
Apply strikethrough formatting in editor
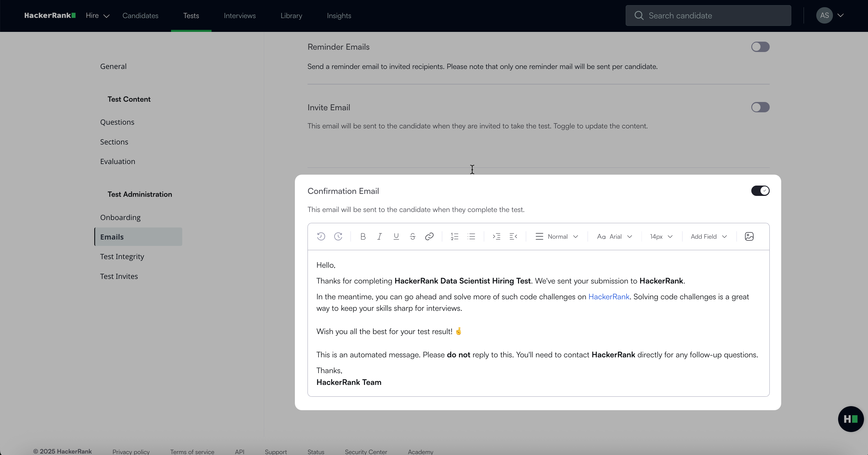click(x=412, y=236)
